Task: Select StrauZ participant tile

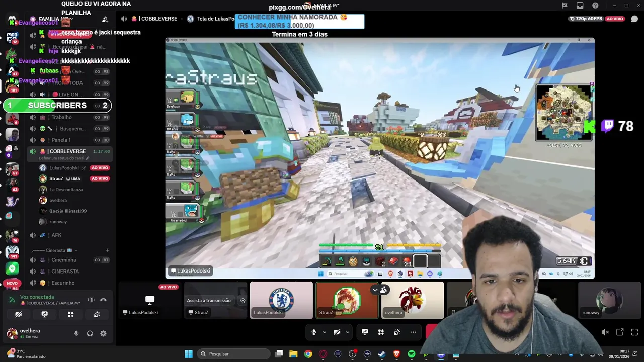Action: click(x=347, y=300)
